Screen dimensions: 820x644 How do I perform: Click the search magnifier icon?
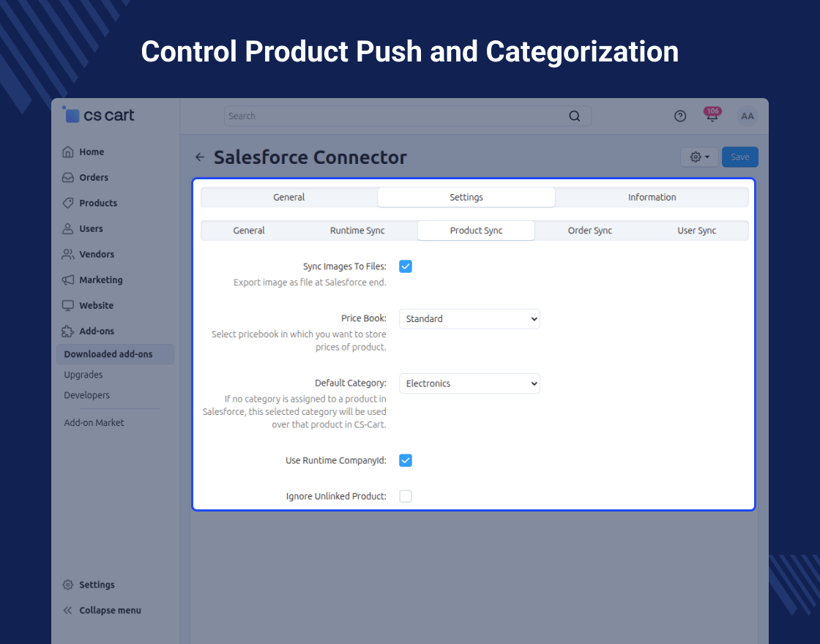click(x=574, y=116)
